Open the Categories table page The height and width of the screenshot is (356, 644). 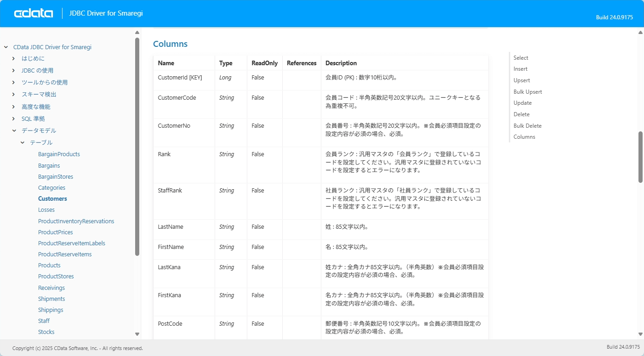click(51, 187)
